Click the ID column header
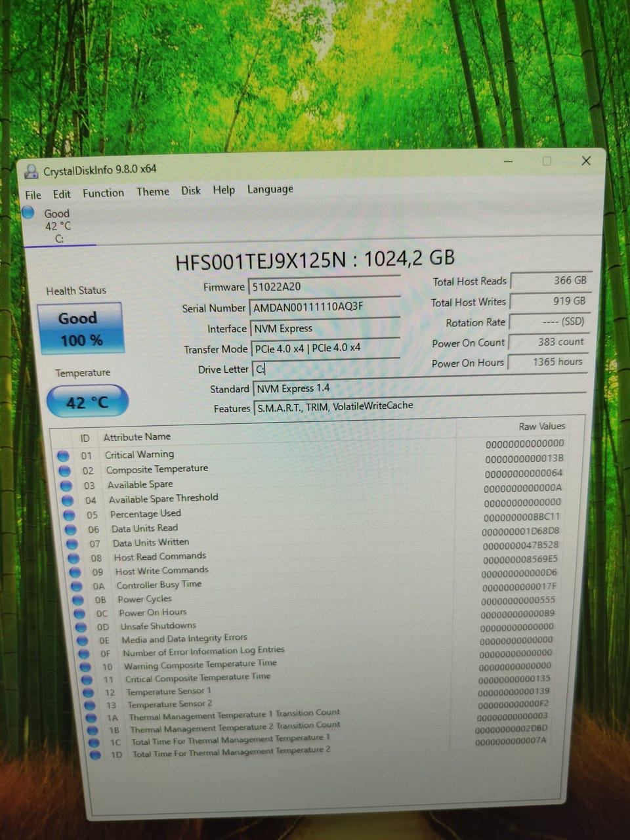This screenshot has height=840, width=630. [x=85, y=438]
